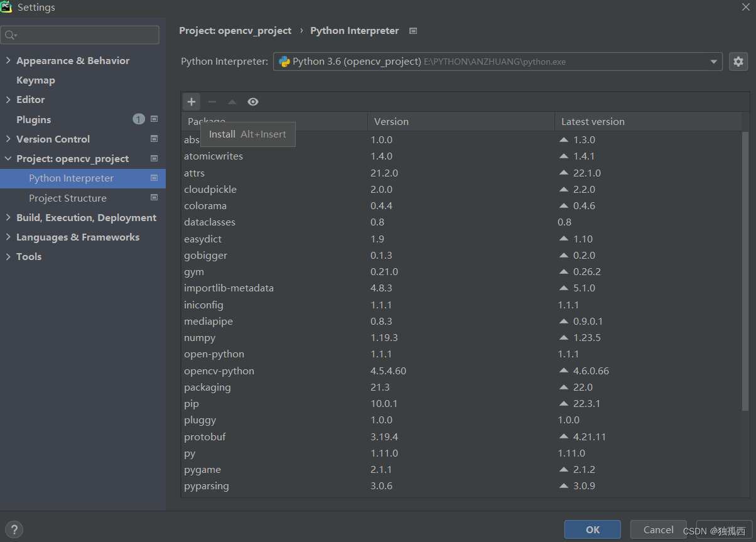Expand Languages & Frameworks section
This screenshot has width=756, height=542.
click(8, 237)
